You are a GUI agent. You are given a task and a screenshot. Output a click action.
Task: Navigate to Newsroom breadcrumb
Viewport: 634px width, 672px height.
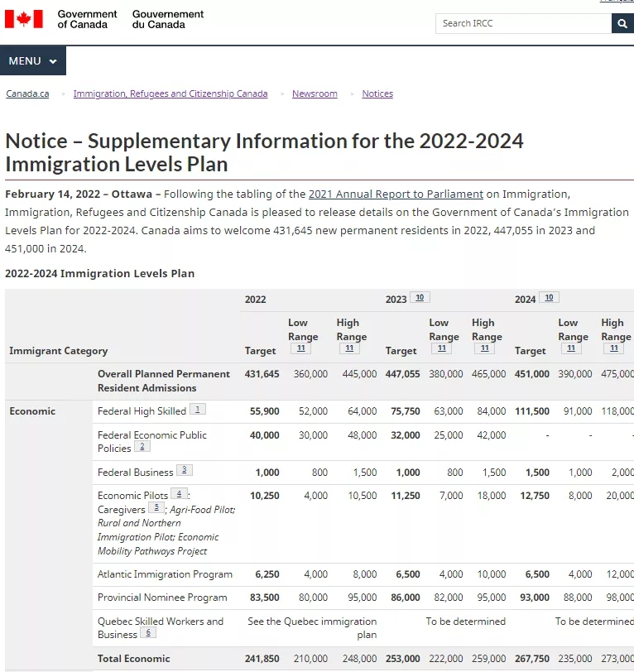coord(315,94)
